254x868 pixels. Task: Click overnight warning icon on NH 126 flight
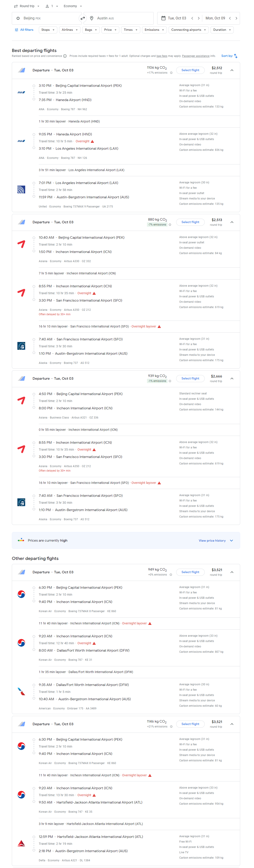coord(92,141)
